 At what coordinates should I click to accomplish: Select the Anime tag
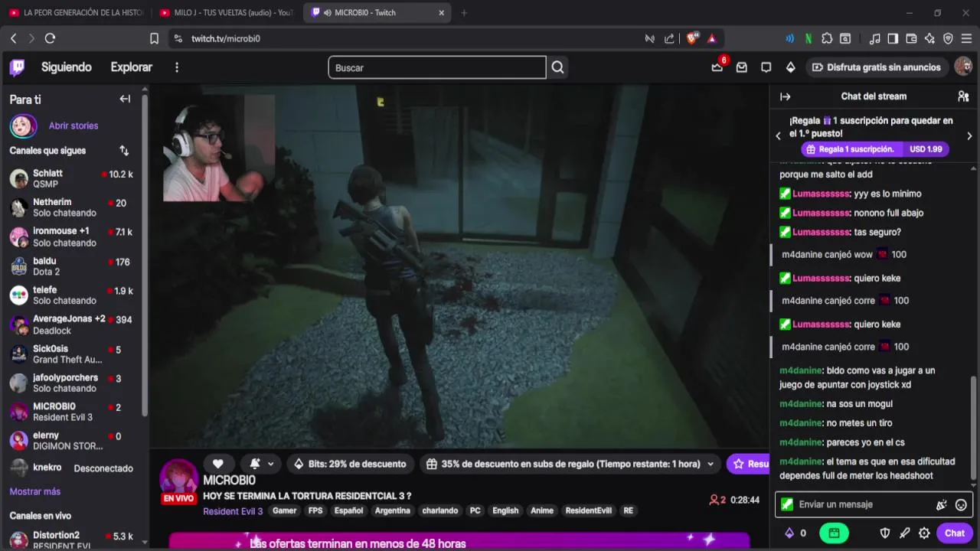[x=542, y=510]
